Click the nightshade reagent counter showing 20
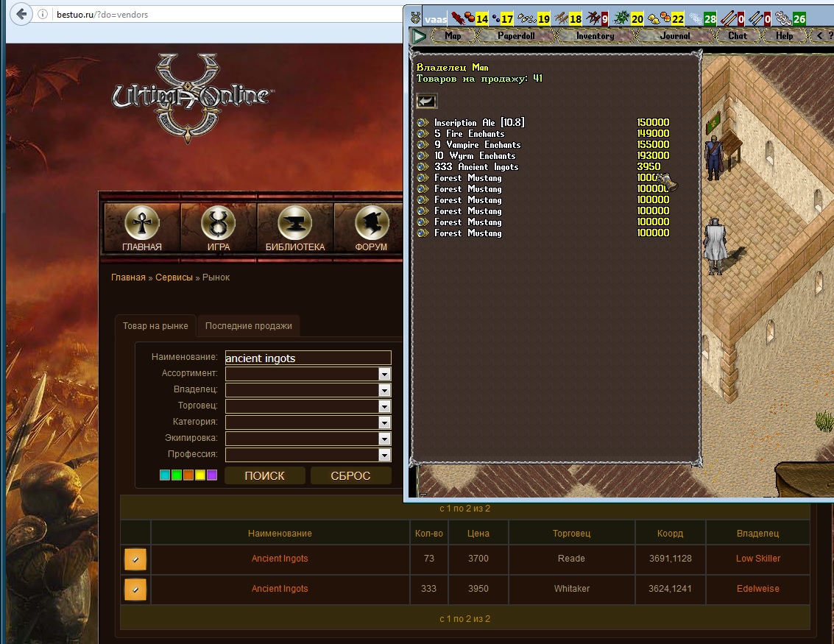Image resolution: width=834 pixels, height=644 pixels. coord(628,19)
